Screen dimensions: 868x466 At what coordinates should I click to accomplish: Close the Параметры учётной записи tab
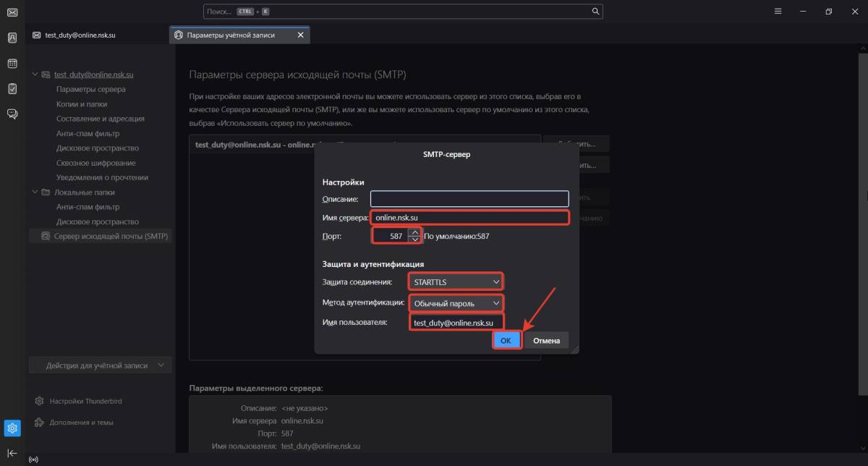tap(301, 35)
